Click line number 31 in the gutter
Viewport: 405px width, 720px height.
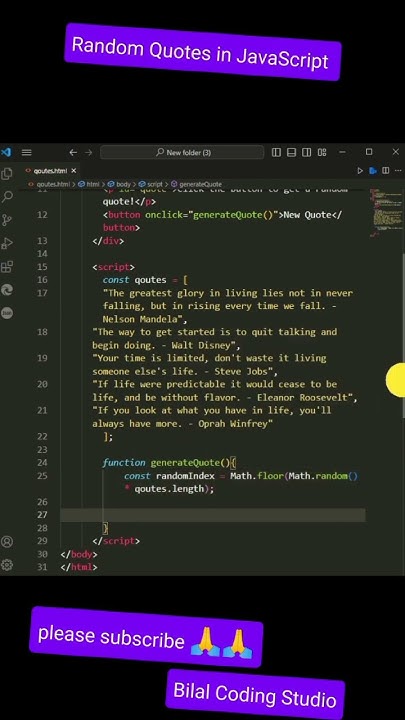tap(42, 567)
